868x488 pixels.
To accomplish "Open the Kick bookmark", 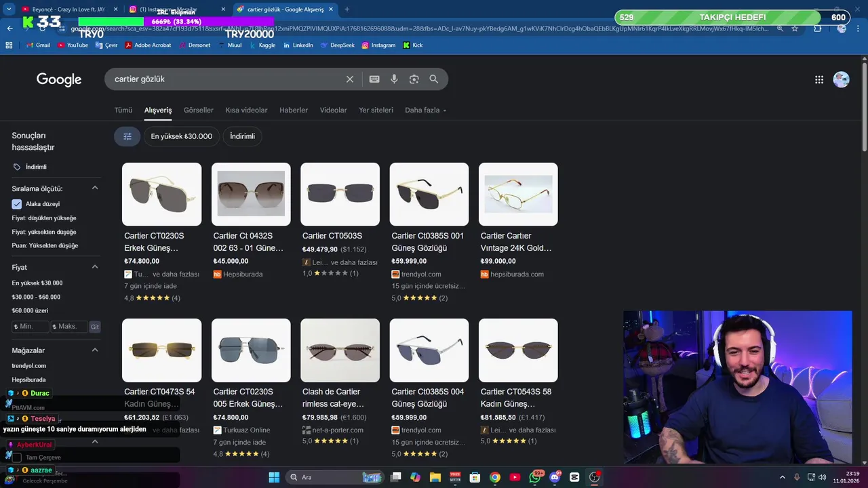I will tap(412, 45).
